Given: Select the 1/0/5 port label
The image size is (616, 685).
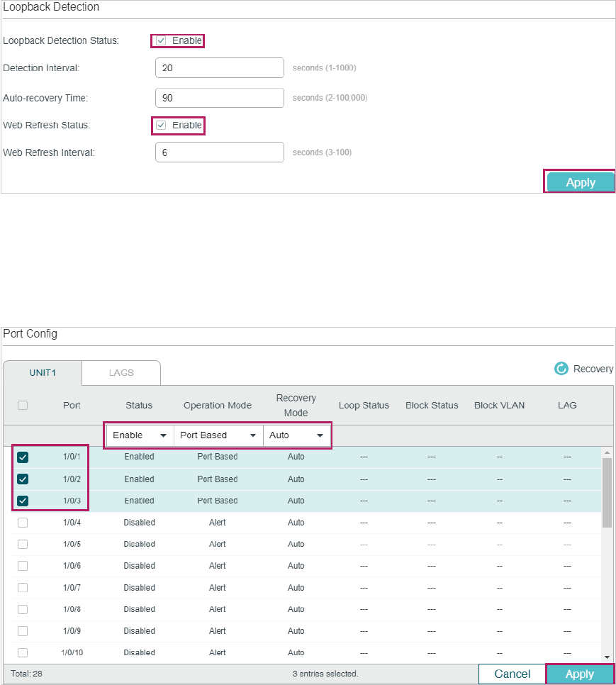Looking at the screenshot, I should [x=72, y=545].
